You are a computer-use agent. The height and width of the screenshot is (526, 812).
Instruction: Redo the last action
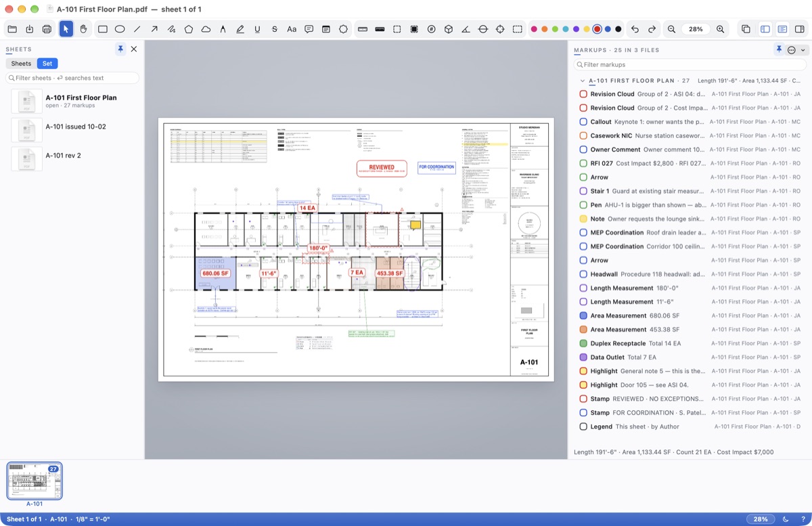[x=652, y=29]
